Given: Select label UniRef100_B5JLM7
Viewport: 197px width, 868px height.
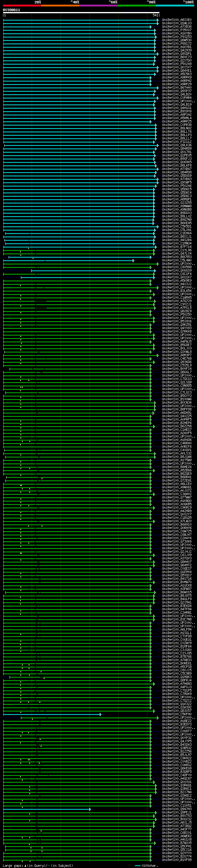Looking at the screenshot, I should coord(177,755).
